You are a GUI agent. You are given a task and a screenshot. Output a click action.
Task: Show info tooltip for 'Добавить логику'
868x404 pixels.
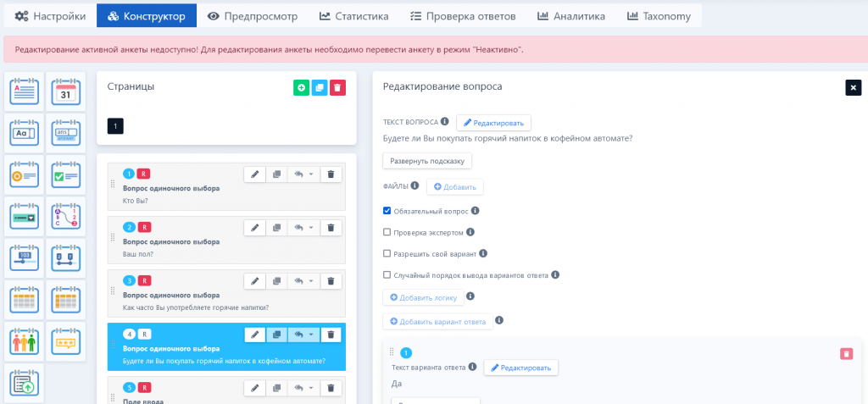[x=470, y=296]
